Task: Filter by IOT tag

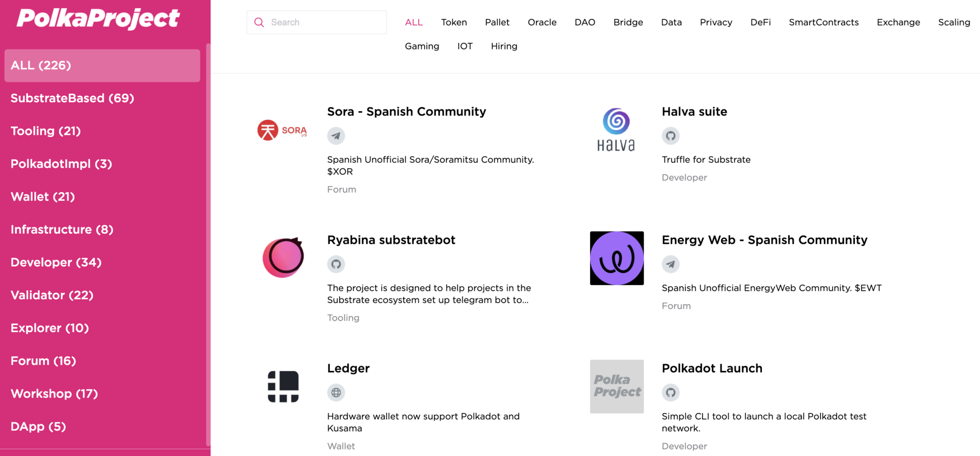Action: point(465,46)
